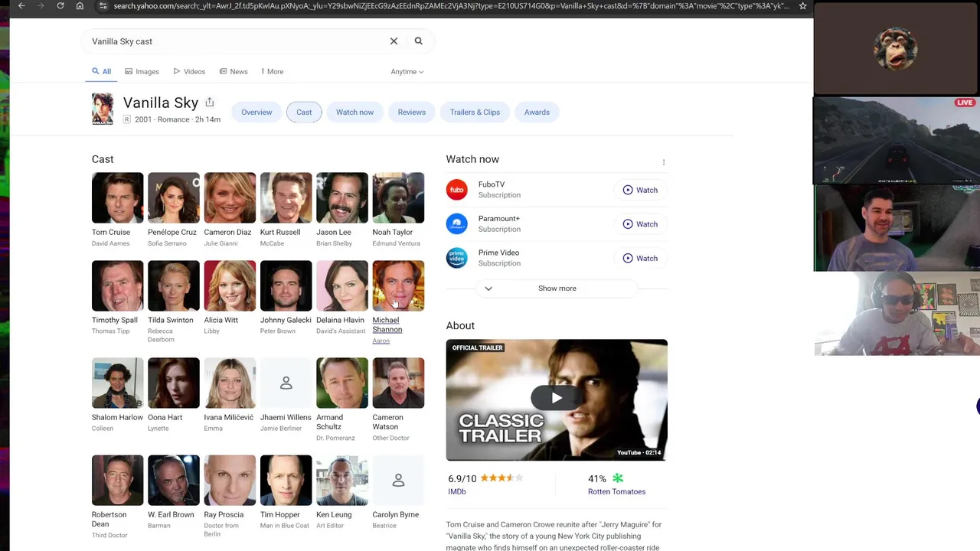Open the Rotten Tomatoes link
The width and height of the screenshot is (980, 551).
coord(616,491)
